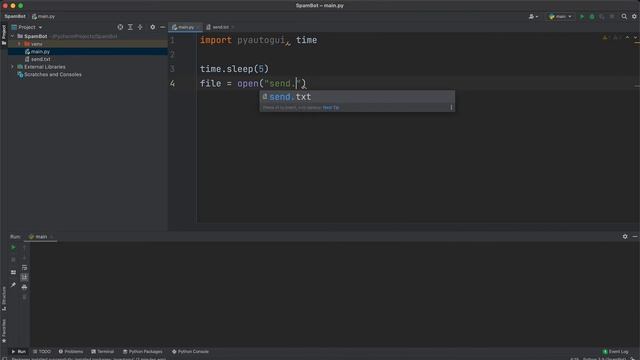This screenshot has width=640, height=360.
Task: Click Collapse All in Project panel toolbar
Action: point(140,27)
